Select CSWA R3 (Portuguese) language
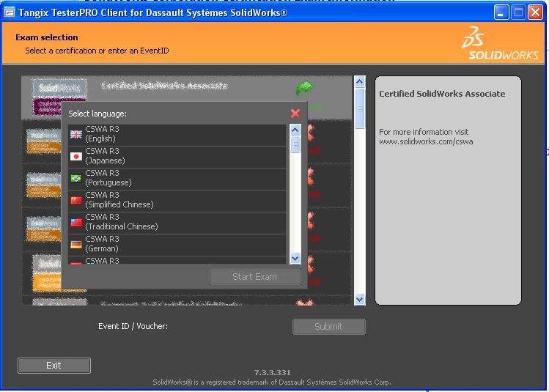Image resolution: width=549 pixels, height=392 pixels. tap(177, 179)
